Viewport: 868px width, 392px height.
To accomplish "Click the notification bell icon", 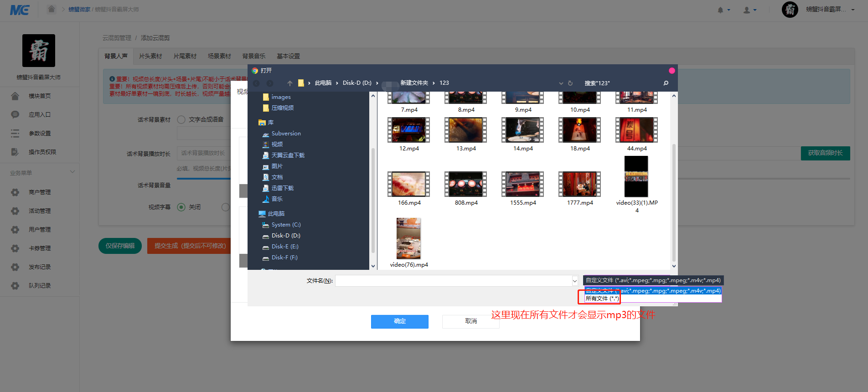I will [720, 10].
